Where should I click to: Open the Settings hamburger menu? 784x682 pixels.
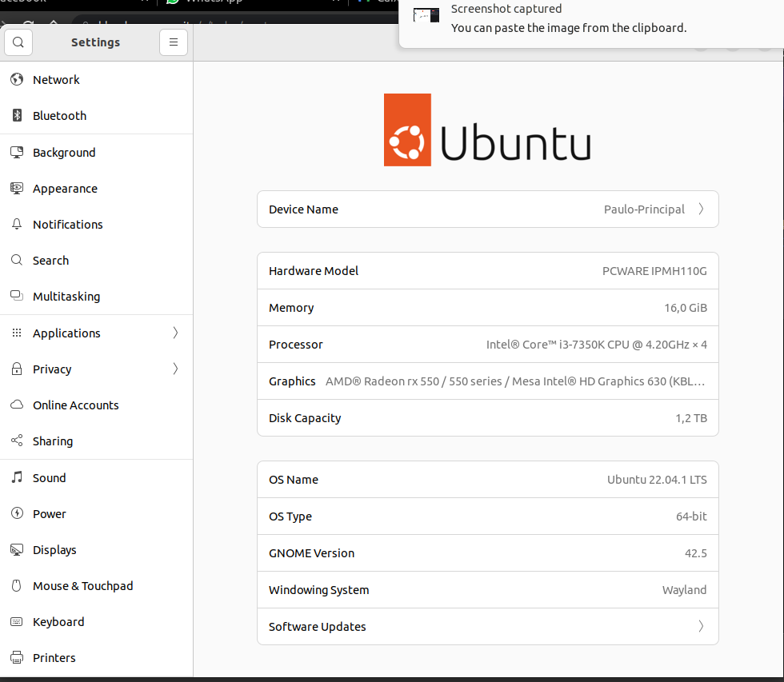[174, 42]
